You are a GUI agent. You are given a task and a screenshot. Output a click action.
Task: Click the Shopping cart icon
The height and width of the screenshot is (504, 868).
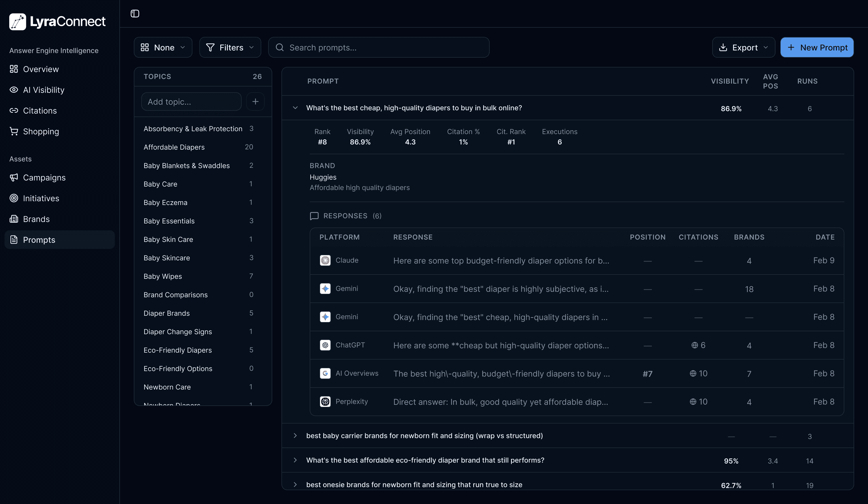pyautogui.click(x=14, y=131)
